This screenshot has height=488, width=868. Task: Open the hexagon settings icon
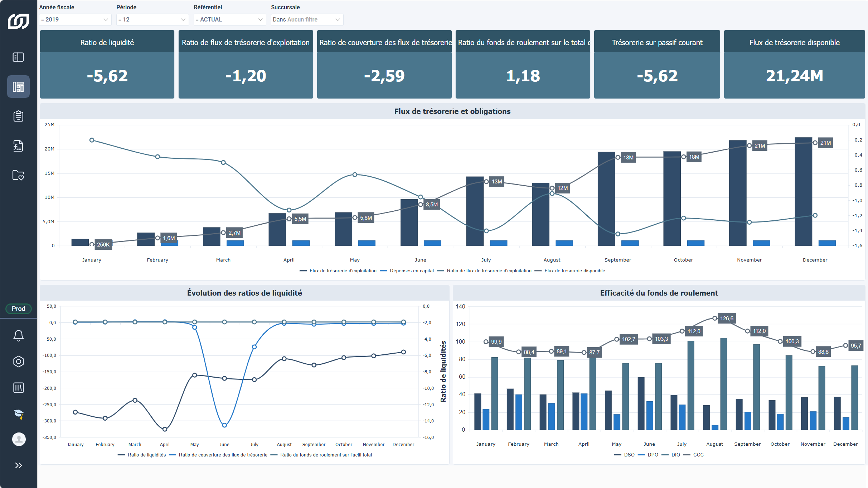point(19,362)
